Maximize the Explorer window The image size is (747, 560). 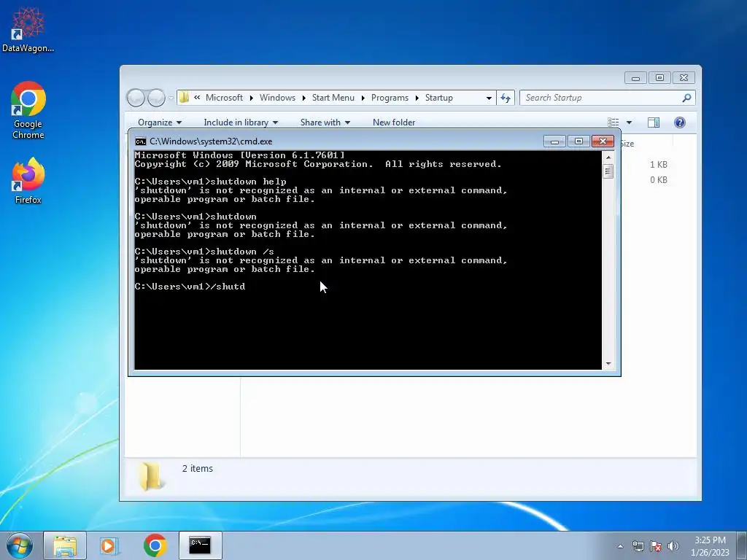tap(659, 77)
